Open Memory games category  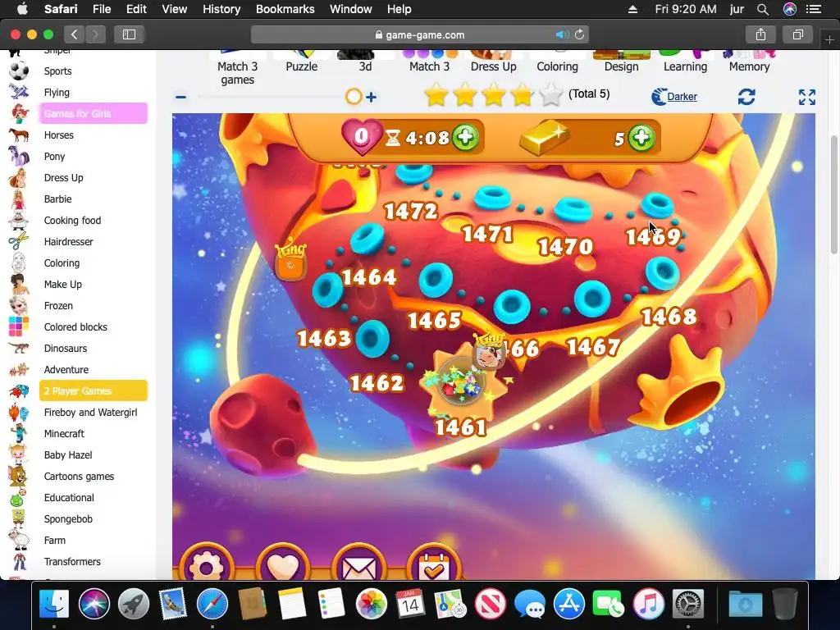(x=749, y=66)
